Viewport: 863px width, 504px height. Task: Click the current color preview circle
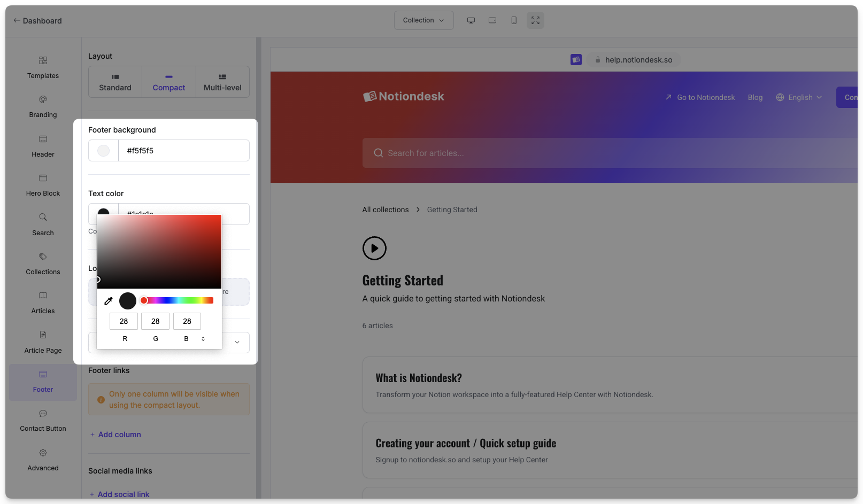point(128,301)
